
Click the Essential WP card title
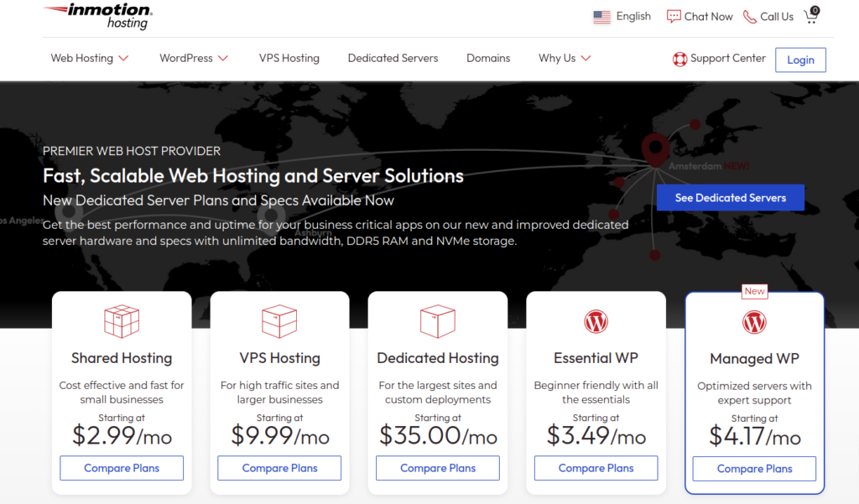[x=596, y=358]
